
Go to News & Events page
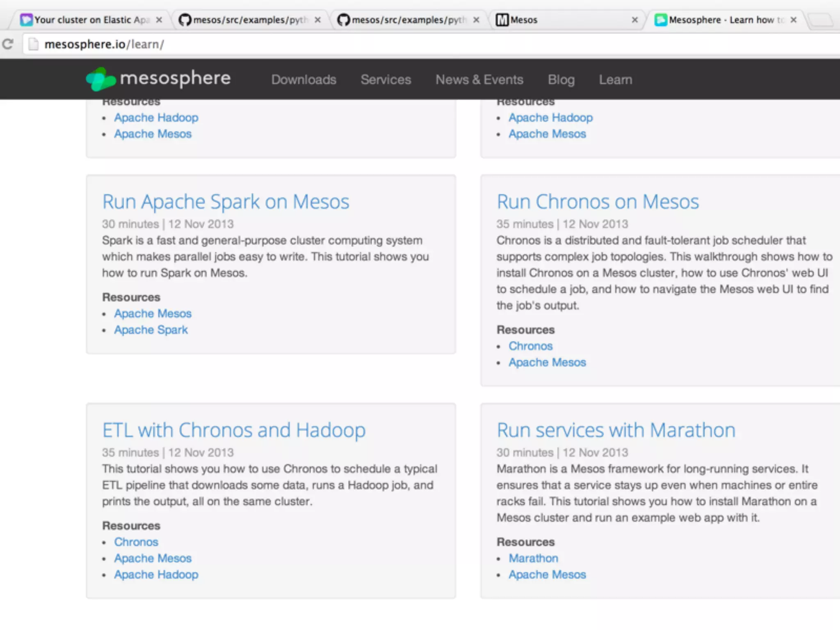479,80
